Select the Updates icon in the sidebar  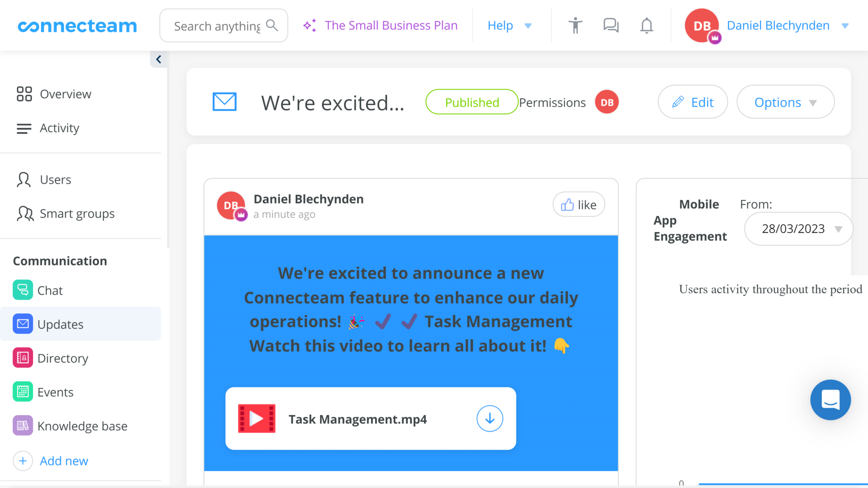[x=23, y=324]
